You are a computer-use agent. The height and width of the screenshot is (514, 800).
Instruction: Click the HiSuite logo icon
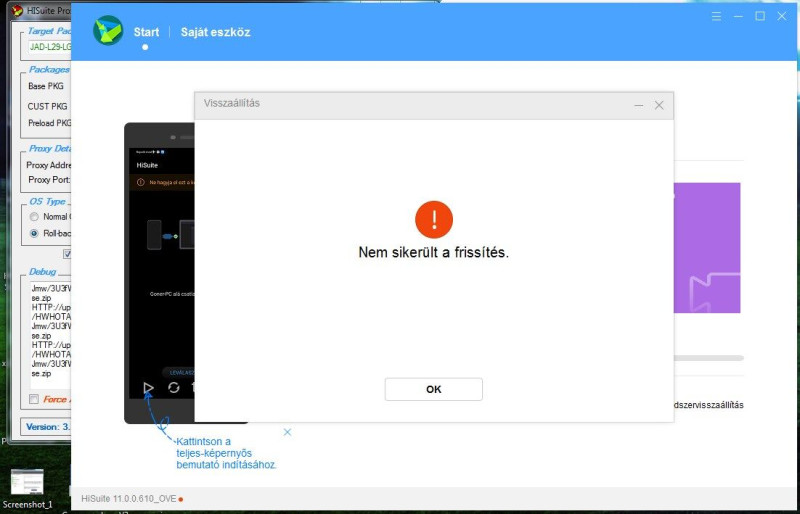(108, 31)
